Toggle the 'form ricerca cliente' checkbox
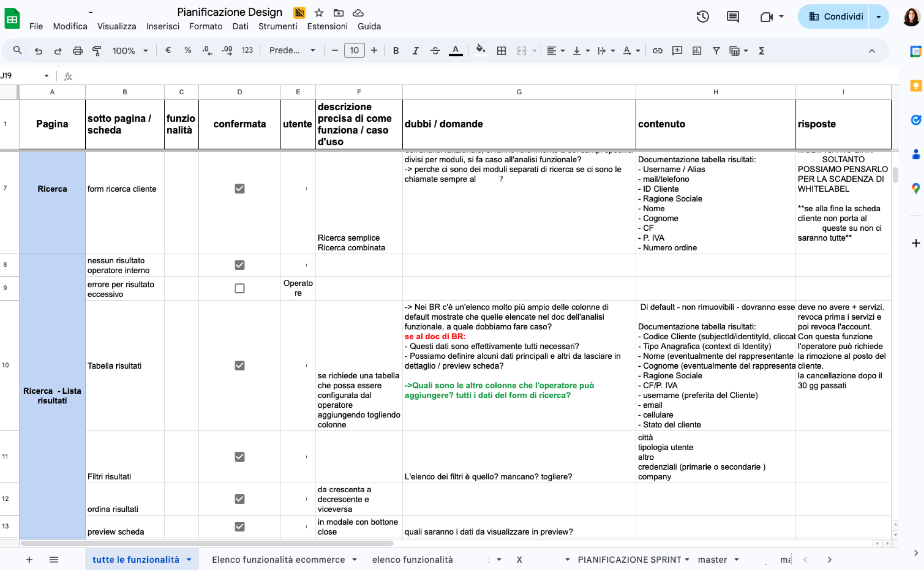 click(239, 188)
